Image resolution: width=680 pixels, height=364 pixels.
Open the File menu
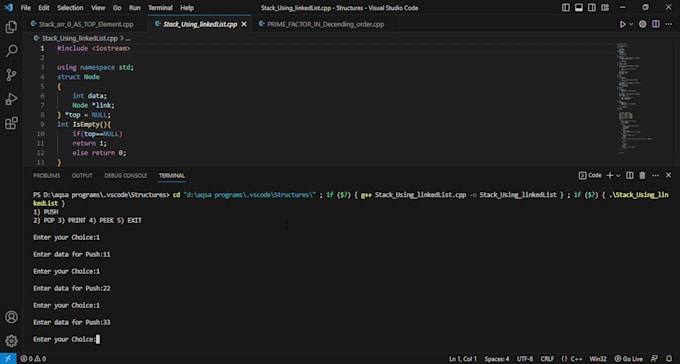[26, 7]
